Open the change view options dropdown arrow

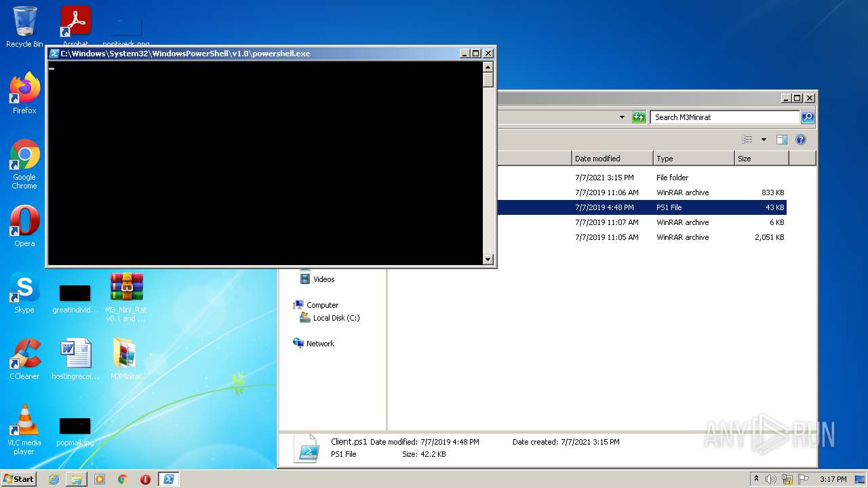pyautogui.click(x=764, y=140)
